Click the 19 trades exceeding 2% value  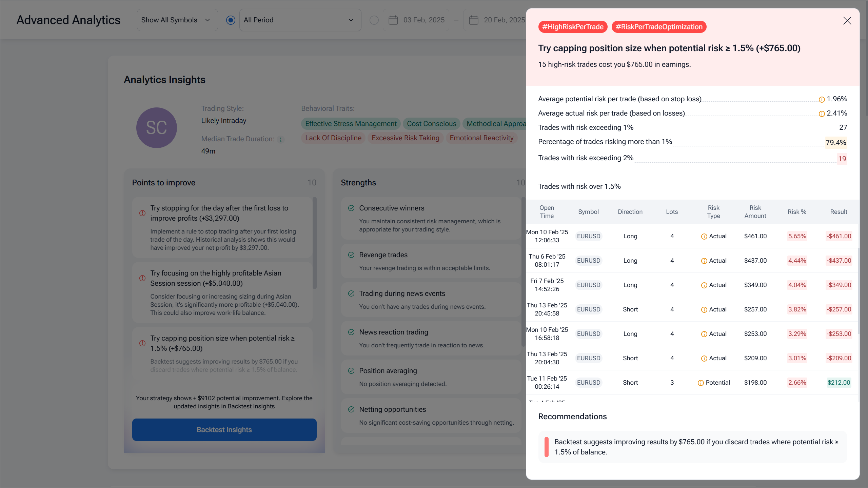(x=842, y=159)
